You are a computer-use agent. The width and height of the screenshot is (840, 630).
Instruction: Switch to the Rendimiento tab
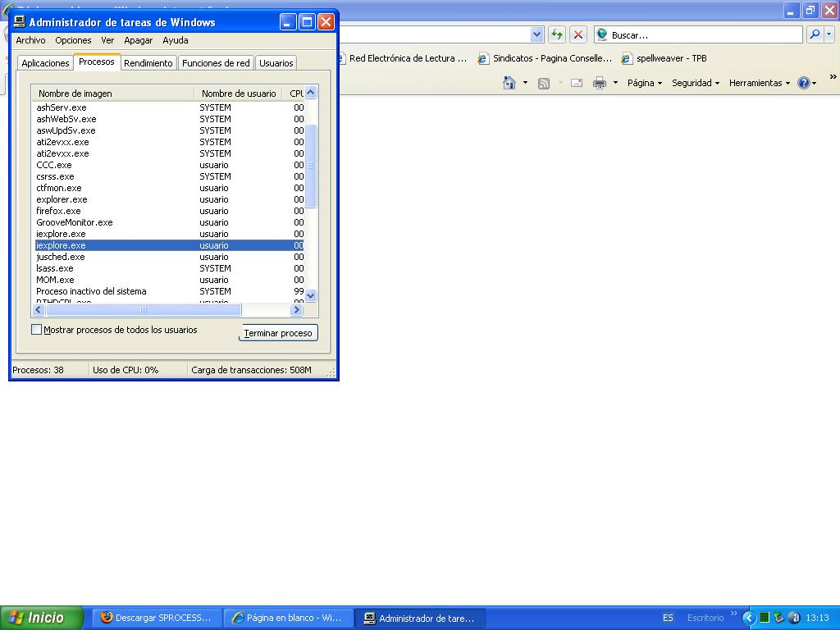[148, 63]
